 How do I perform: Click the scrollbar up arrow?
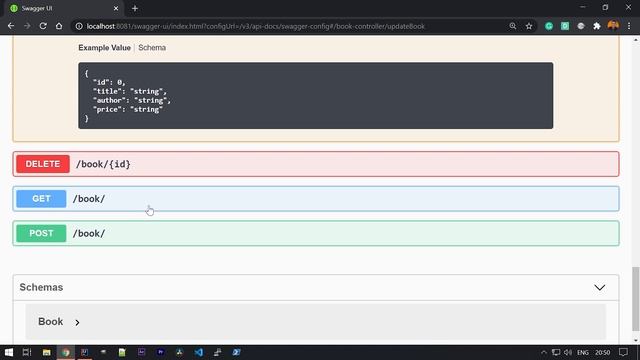click(x=636, y=40)
